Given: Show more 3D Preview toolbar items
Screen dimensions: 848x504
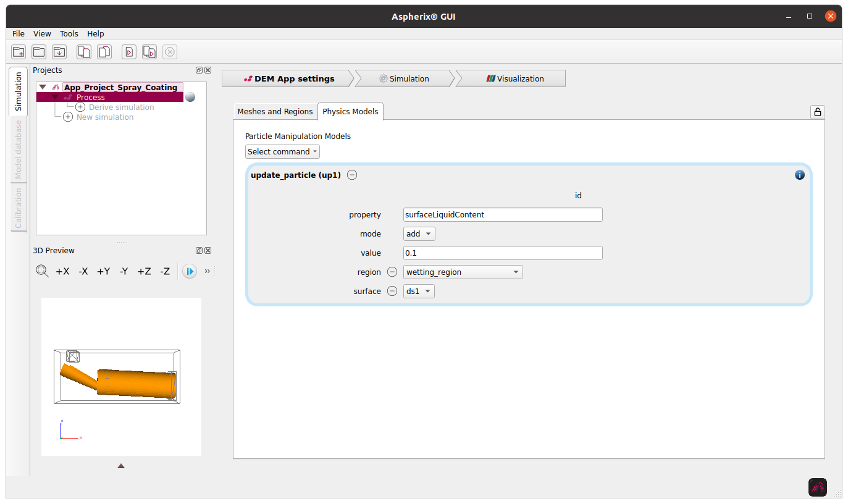Looking at the screenshot, I should coord(208,271).
